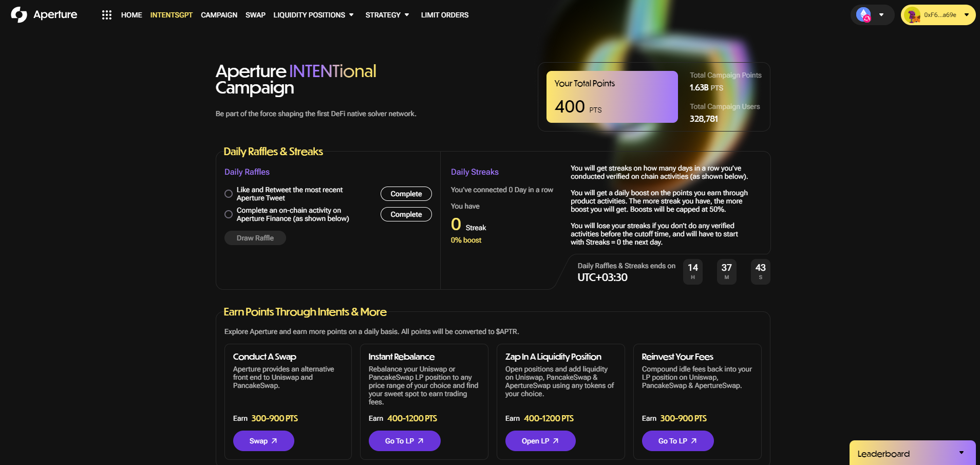Expand the Strategy dropdown arrow
This screenshot has width=980, height=465.
click(x=407, y=15)
